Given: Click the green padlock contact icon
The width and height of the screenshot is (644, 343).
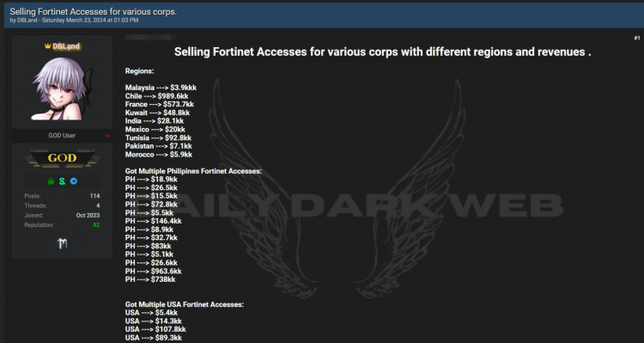Looking at the screenshot, I should [x=51, y=181].
